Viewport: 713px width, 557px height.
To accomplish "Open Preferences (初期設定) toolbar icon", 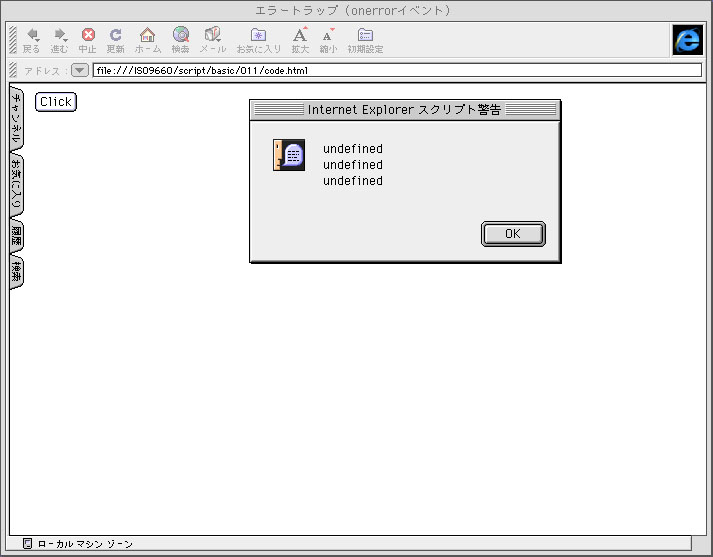I will [x=365, y=40].
